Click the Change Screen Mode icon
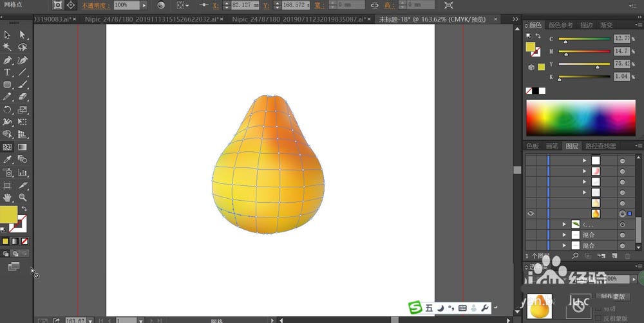Screen dimensions: 644x323 [14, 266]
